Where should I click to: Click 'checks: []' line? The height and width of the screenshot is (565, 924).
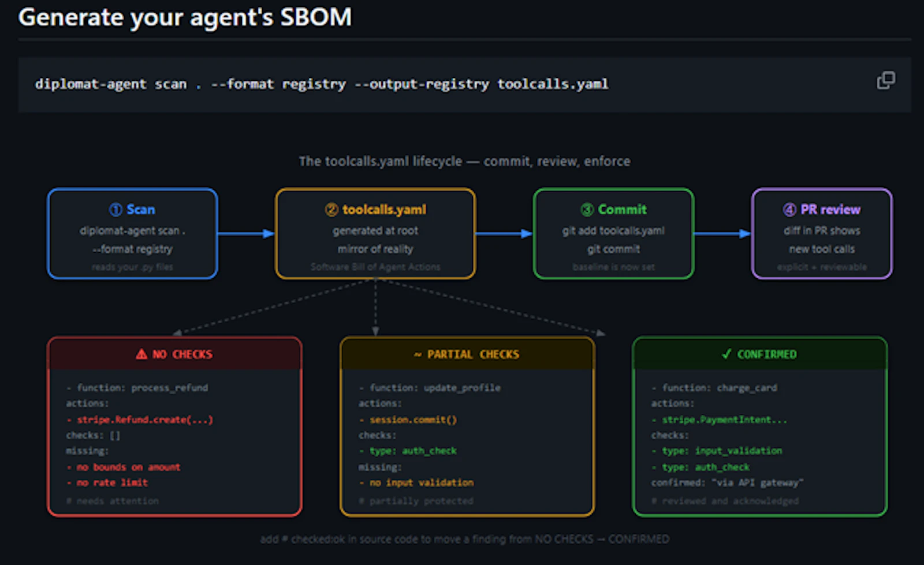pos(93,435)
